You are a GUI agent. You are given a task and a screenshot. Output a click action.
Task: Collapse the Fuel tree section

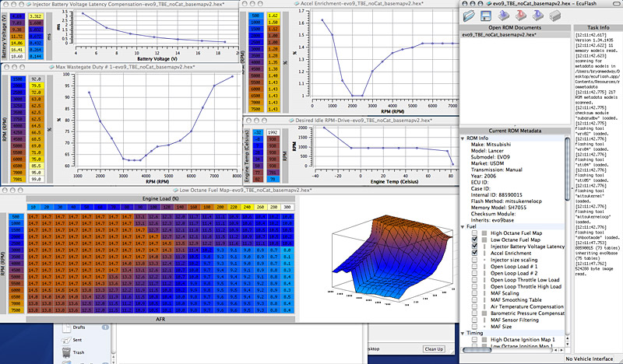[x=463, y=226]
